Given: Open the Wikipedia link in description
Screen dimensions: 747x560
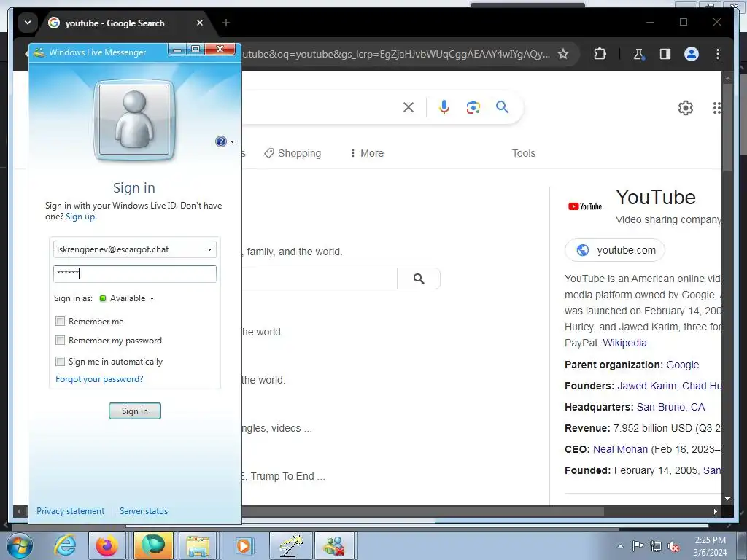Looking at the screenshot, I should point(624,343).
